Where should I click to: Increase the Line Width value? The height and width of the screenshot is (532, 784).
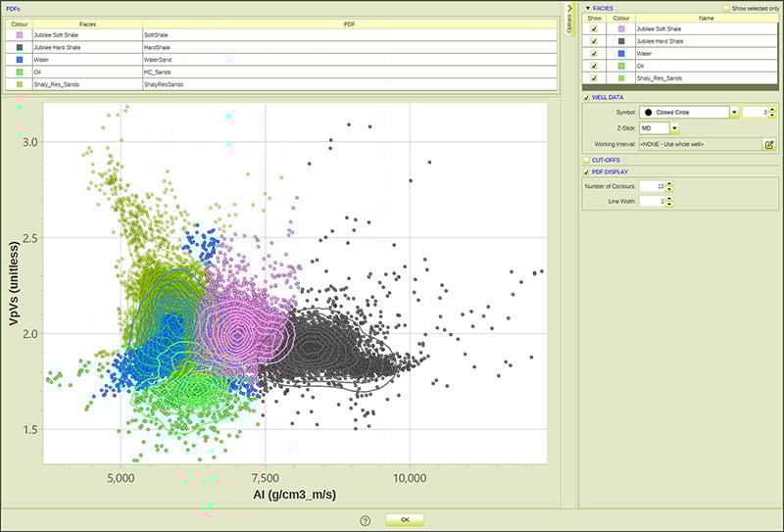point(668,198)
